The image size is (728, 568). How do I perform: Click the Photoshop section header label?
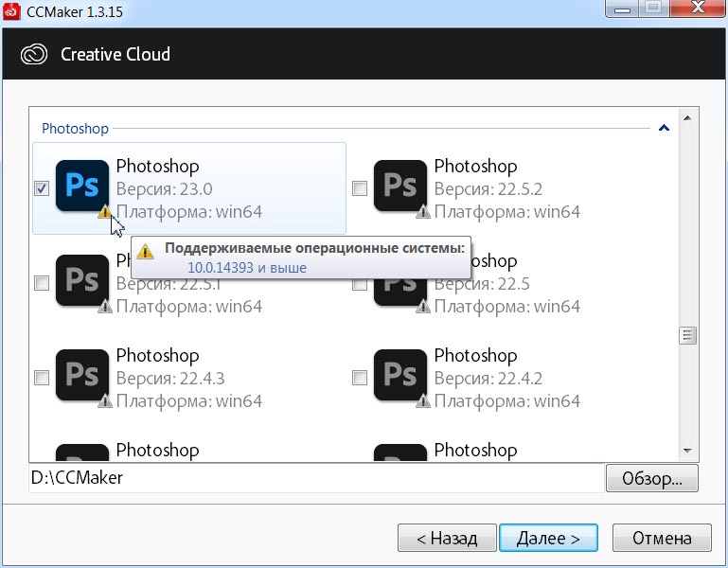pyautogui.click(x=75, y=128)
